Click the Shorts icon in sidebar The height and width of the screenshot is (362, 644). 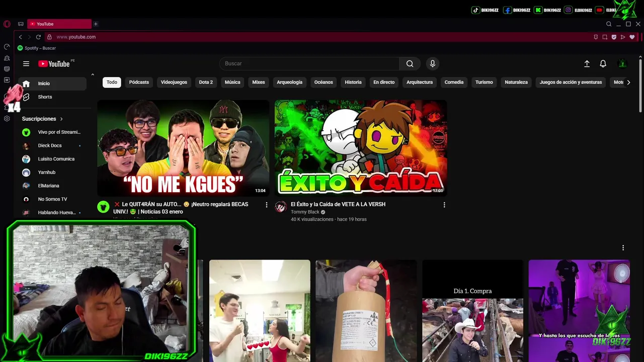pyautogui.click(x=26, y=97)
